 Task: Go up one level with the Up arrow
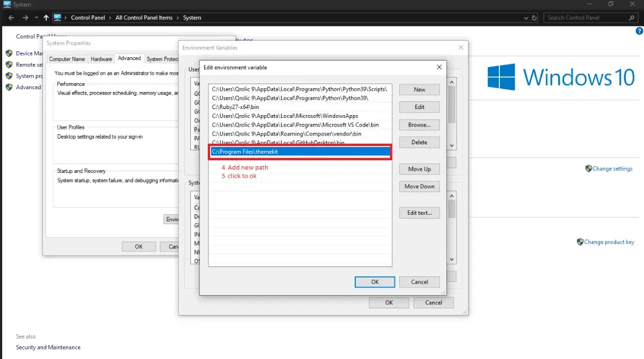[x=46, y=18]
